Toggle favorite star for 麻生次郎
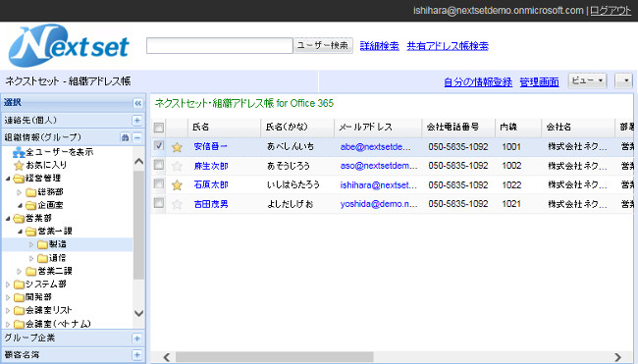Screen dimensions: 638x364 177,166
